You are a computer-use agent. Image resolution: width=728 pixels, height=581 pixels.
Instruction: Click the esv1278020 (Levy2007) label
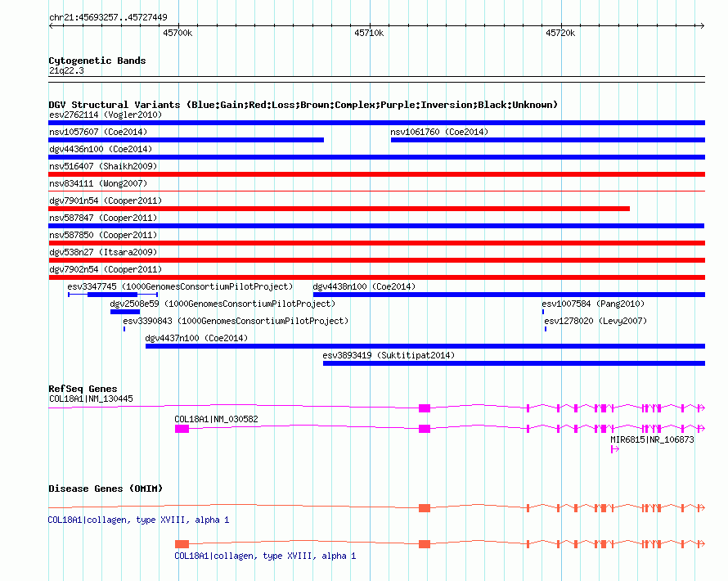[x=595, y=321]
